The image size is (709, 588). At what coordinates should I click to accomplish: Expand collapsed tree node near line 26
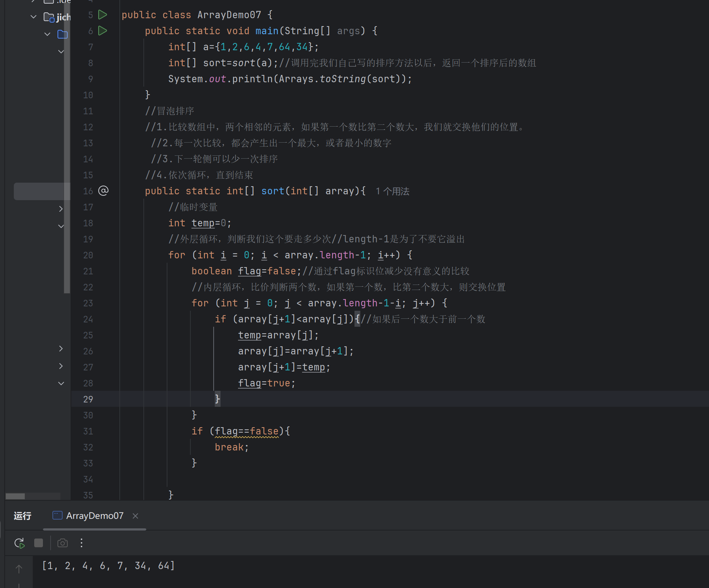tap(61, 349)
